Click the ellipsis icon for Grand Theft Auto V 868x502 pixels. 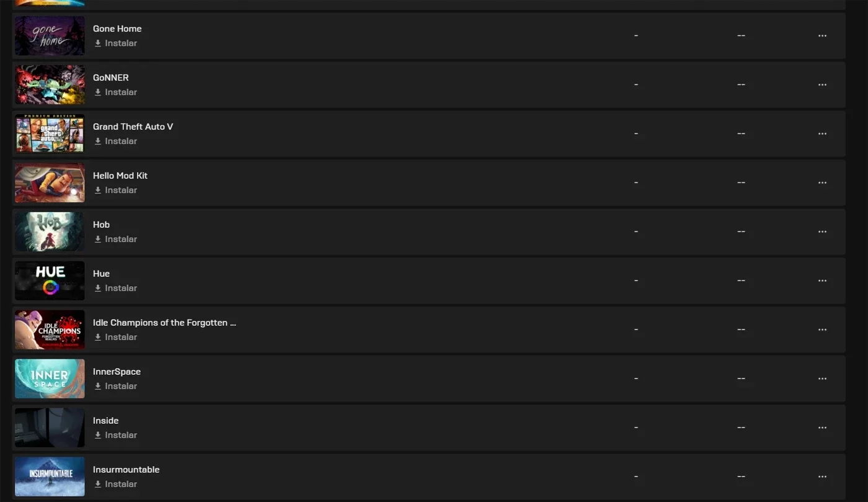[822, 134]
